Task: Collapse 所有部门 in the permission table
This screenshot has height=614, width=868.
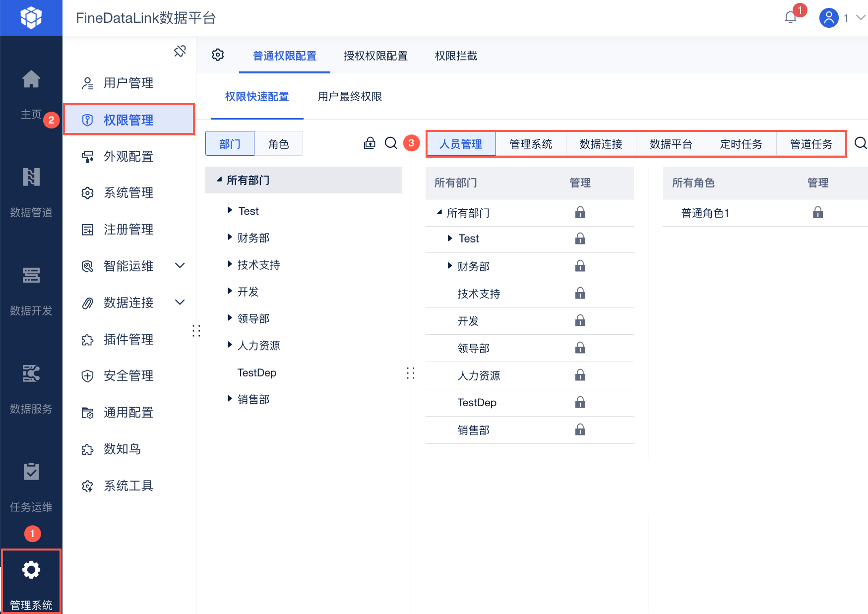Action: (x=439, y=212)
